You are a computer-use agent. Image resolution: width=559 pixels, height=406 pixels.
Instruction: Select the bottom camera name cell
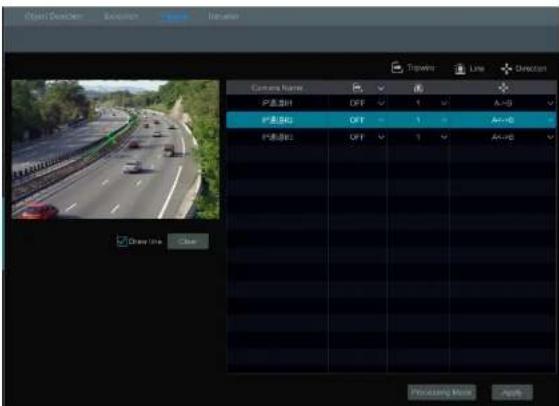coord(277,137)
